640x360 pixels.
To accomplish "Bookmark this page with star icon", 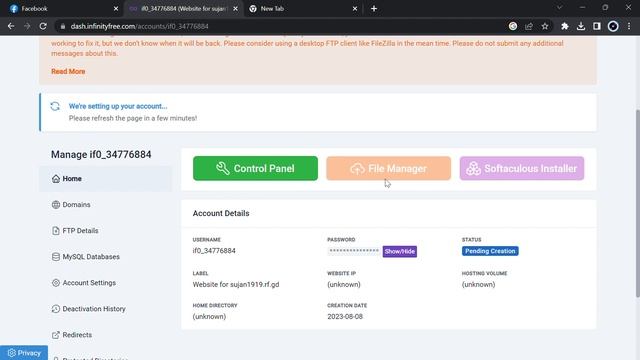I will [545, 26].
